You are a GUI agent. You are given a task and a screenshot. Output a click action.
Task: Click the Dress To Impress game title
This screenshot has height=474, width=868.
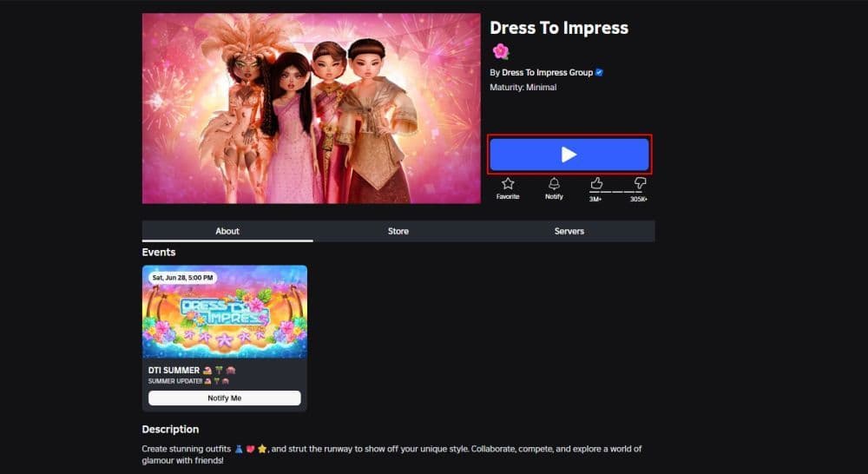point(558,28)
